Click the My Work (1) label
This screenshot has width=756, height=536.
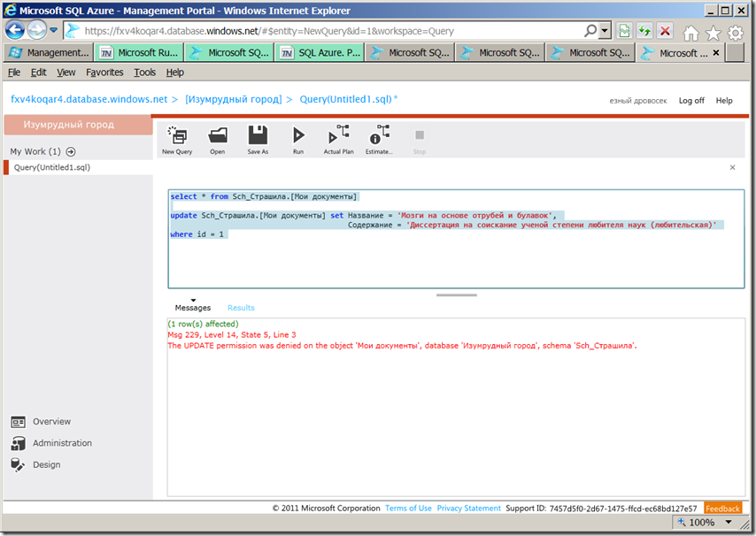pyautogui.click(x=35, y=152)
